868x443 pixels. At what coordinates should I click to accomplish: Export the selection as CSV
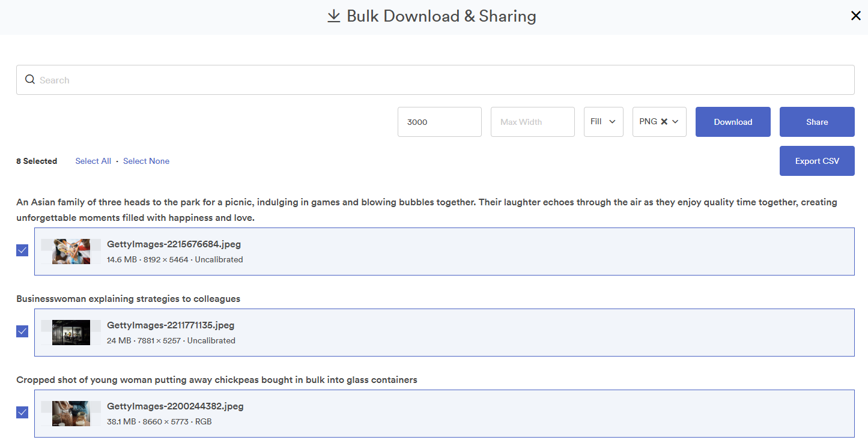point(817,161)
